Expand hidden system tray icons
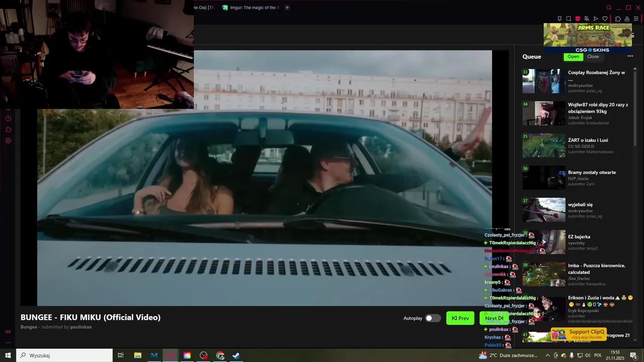 [x=547, y=355]
